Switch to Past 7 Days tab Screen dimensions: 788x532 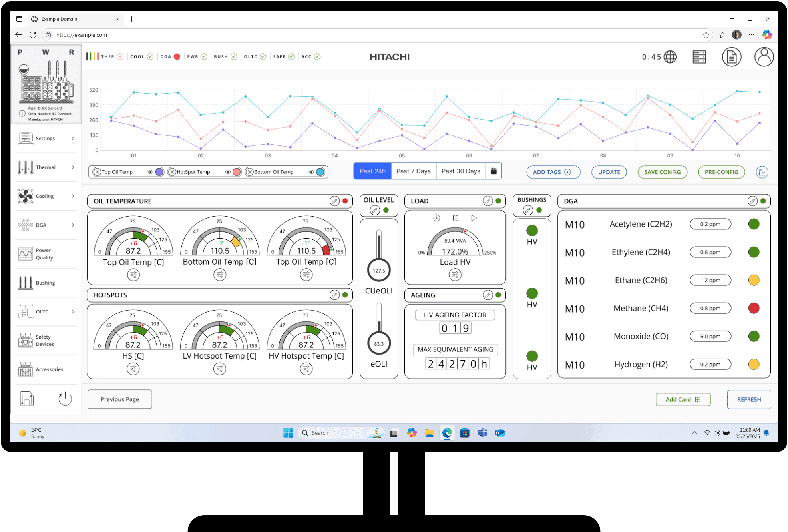[413, 171]
